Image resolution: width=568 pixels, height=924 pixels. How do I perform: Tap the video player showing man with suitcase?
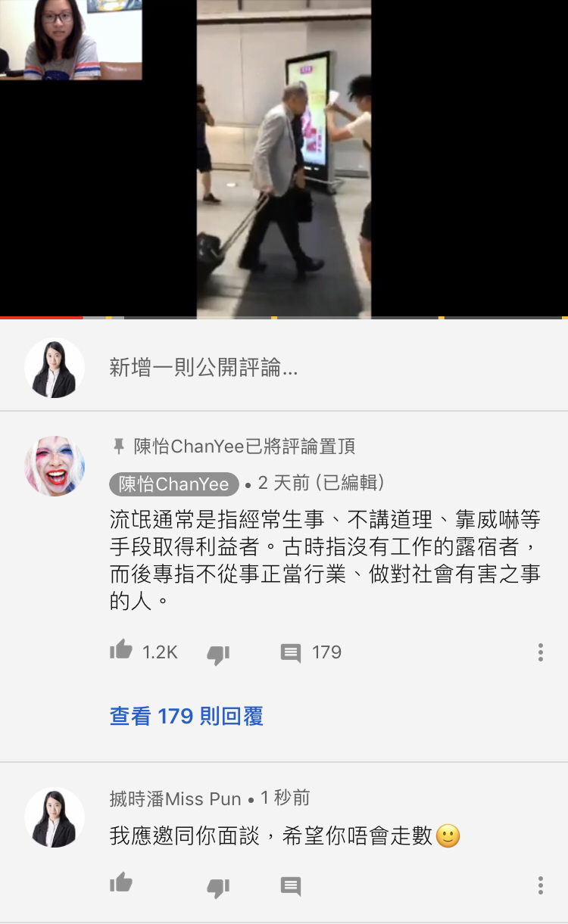[x=284, y=159]
